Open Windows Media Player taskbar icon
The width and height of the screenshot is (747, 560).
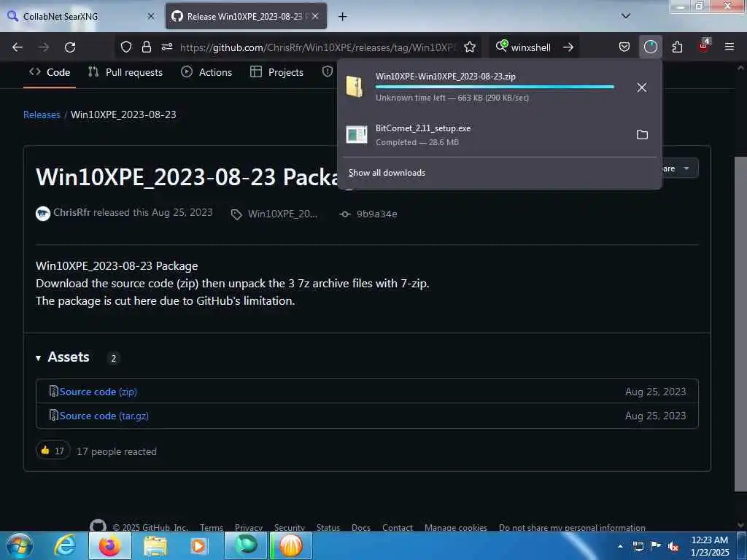198,545
